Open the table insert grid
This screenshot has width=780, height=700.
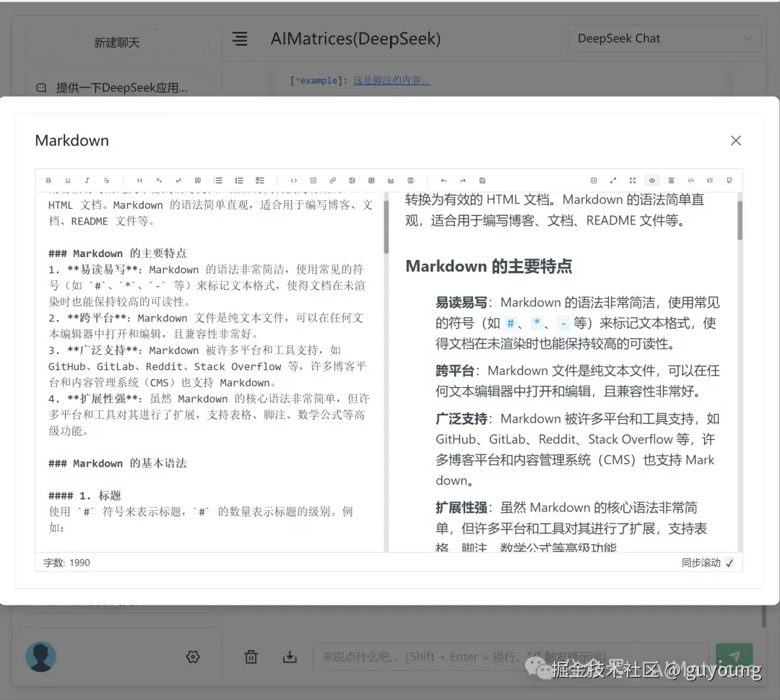tap(371, 181)
